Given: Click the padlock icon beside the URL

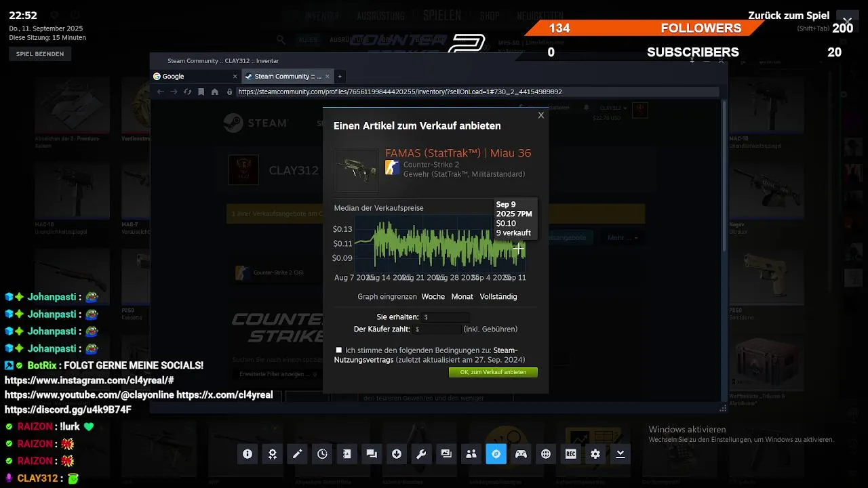Looking at the screenshot, I should [x=229, y=91].
